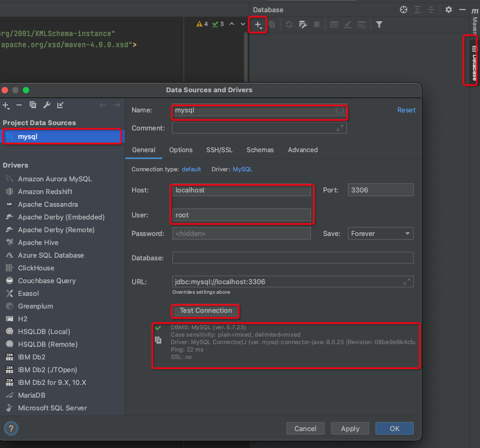
Task: Click collapse all icon in Database header
Action: [x=431, y=10]
